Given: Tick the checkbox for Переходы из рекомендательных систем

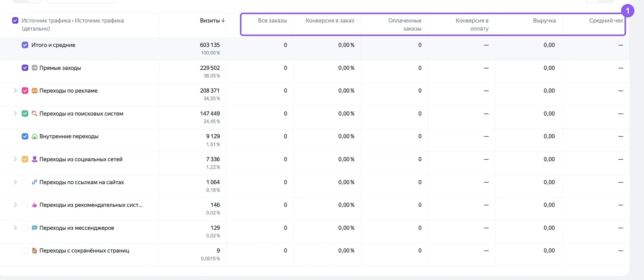Looking at the screenshot, I should click(x=25, y=205).
